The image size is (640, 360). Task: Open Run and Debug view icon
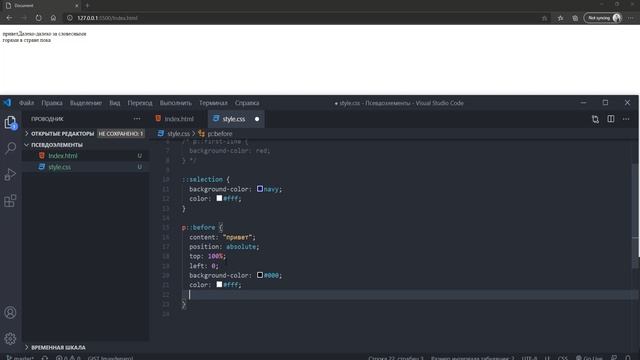pos(10,174)
